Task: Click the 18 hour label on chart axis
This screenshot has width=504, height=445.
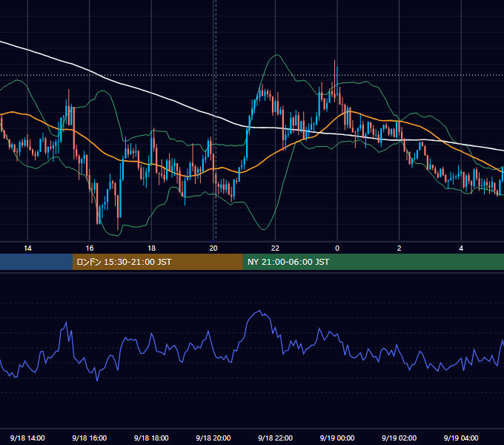Action: (x=151, y=248)
